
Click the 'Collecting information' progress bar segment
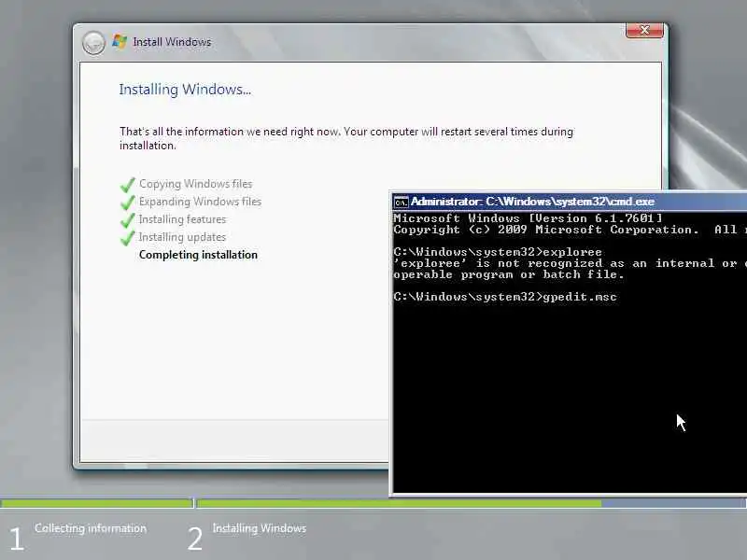click(97, 503)
